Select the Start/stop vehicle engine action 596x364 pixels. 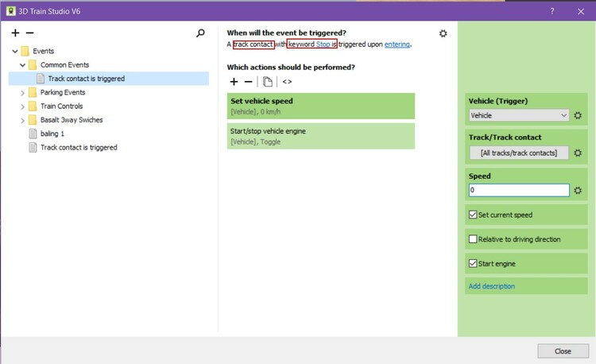point(321,136)
